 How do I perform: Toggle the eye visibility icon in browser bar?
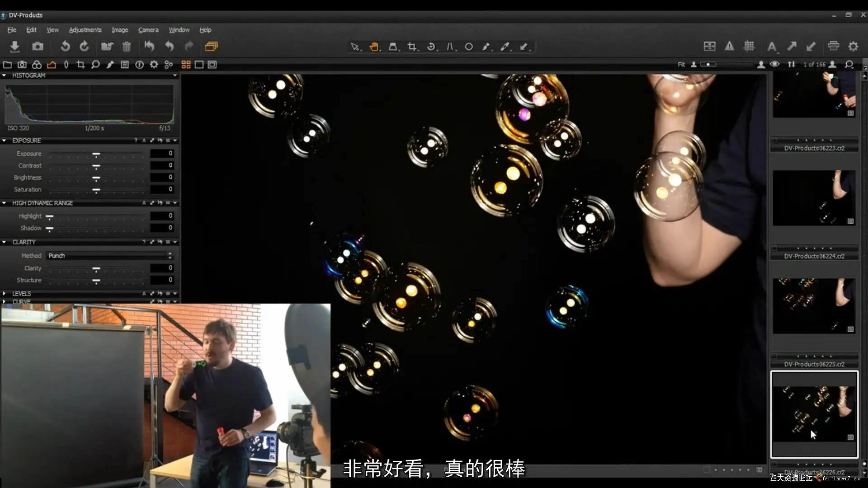click(x=774, y=64)
